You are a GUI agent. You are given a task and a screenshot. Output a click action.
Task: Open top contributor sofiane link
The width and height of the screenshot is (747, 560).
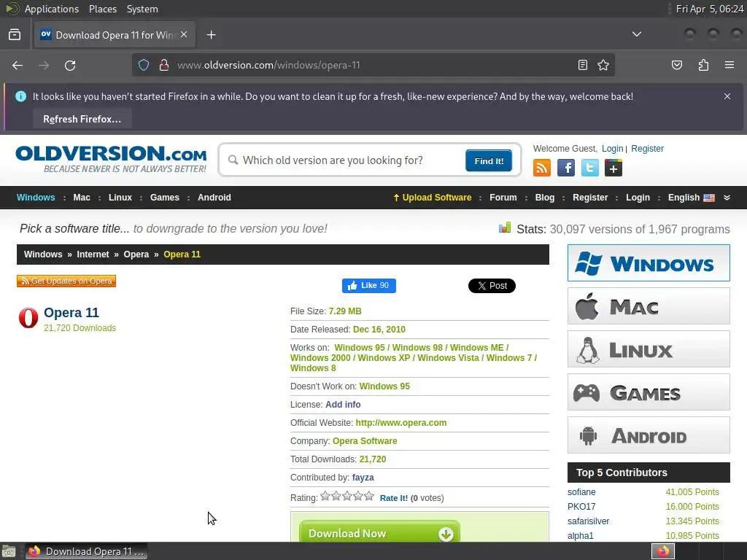581,492
